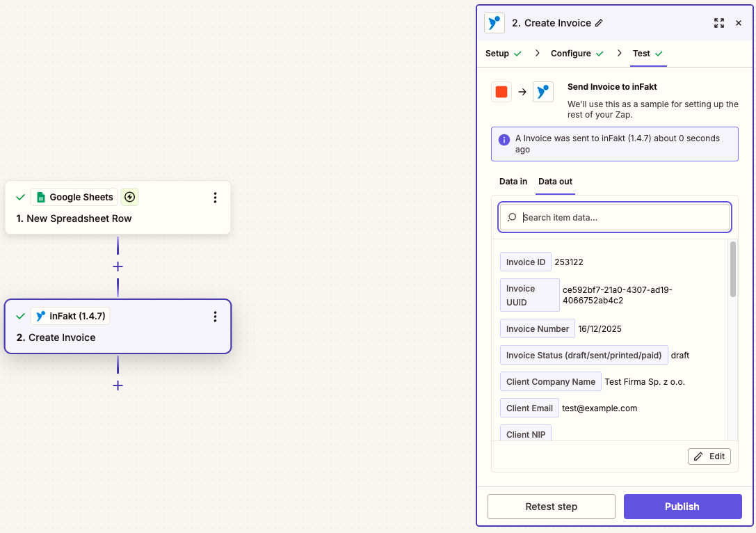The width and height of the screenshot is (756, 533).
Task: Click the UUID value ce592bf7-21a0-4307
Action: coord(617,295)
